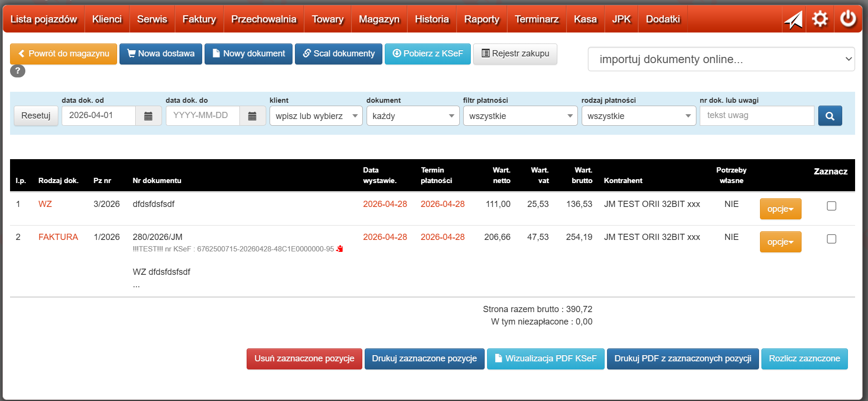Expand importuj dokumenty online dropdown
868x401 pixels.
[721, 59]
